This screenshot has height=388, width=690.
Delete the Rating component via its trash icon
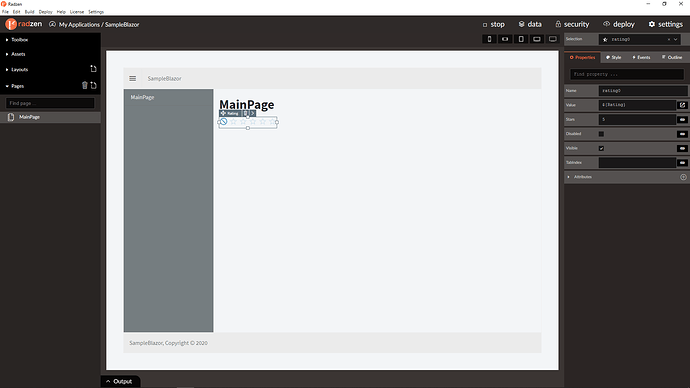(x=246, y=113)
